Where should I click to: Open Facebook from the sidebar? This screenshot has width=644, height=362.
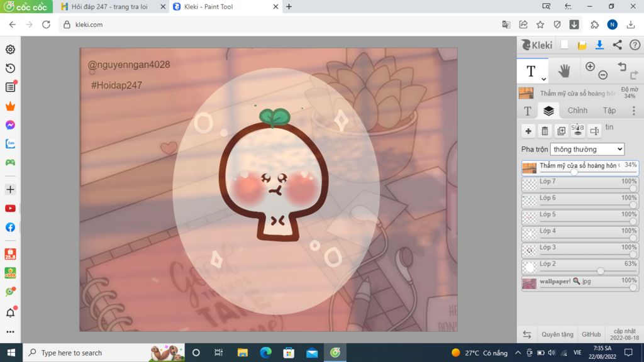pyautogui.click(x=10, y=228)
